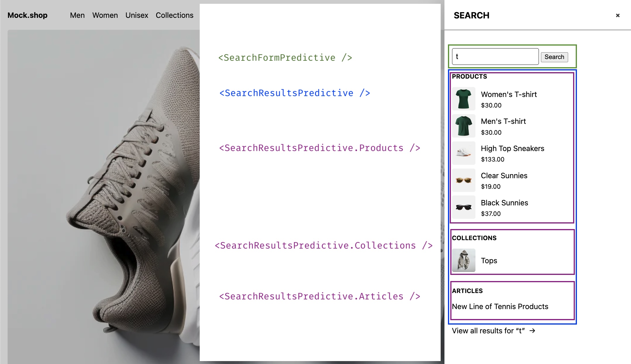Open the Collections menu item

[x=174, y=15]
